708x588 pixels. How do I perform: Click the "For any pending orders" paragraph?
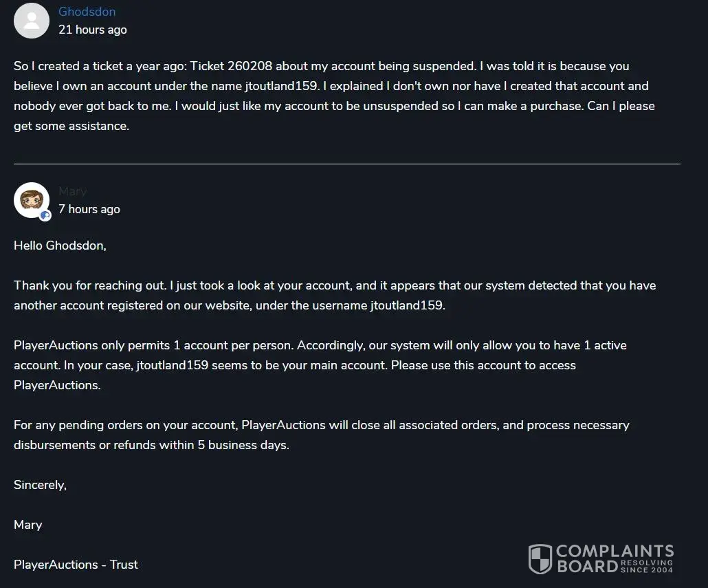pyautogui.click(x=321, y=435)
